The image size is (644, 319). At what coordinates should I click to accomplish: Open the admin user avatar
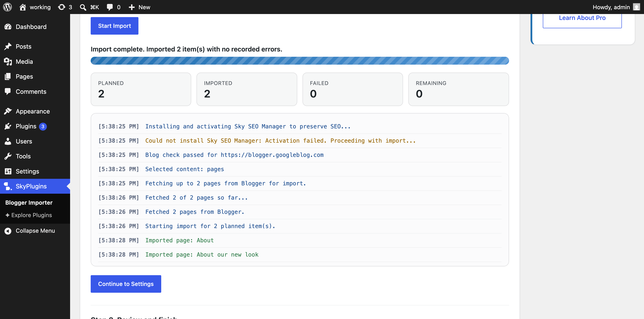[637, 7]
